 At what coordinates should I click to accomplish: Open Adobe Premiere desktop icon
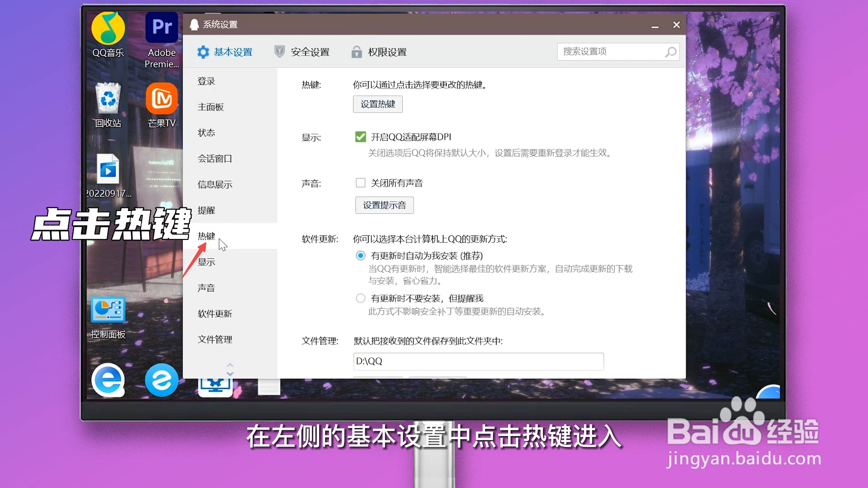click(x=162, y=40)
